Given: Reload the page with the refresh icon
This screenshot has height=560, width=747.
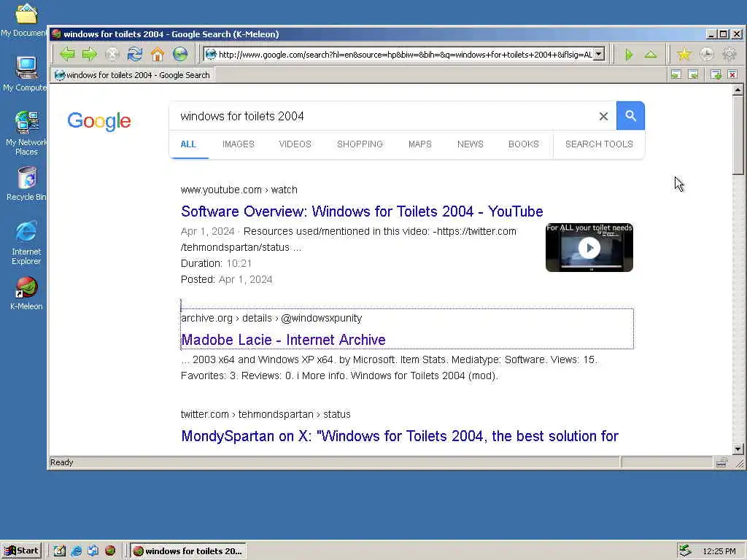Looking at the screenshot, I should pos(135,54).
